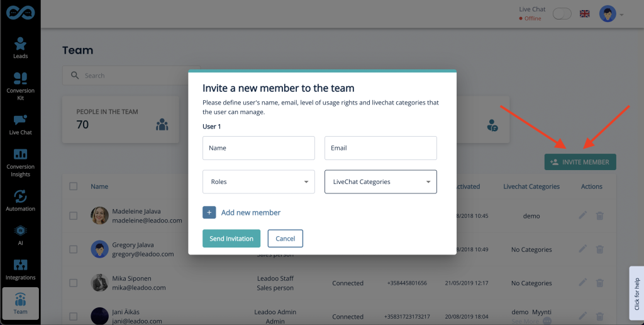Focus the Email input field
Screen dimensions: 644x325
pos(380,148)
